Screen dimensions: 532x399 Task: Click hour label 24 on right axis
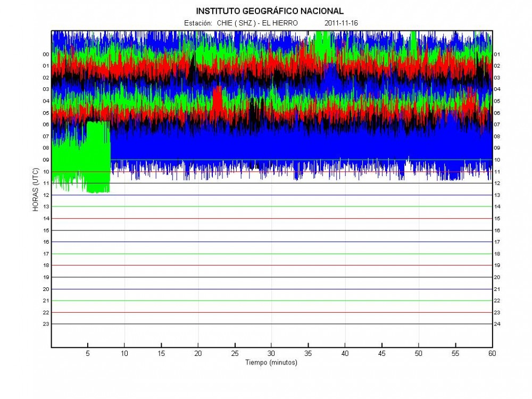(497, 324)
